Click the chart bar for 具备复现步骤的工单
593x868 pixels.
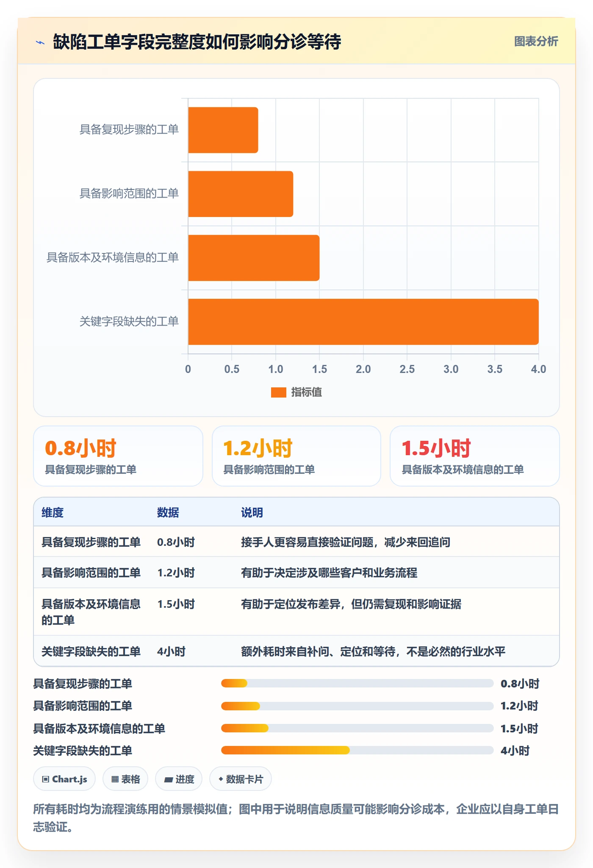click(x=223, y=130)
